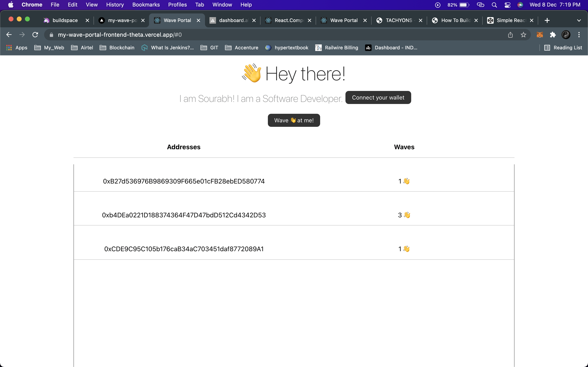Click the lock icon for site security info

coord(51,35)
